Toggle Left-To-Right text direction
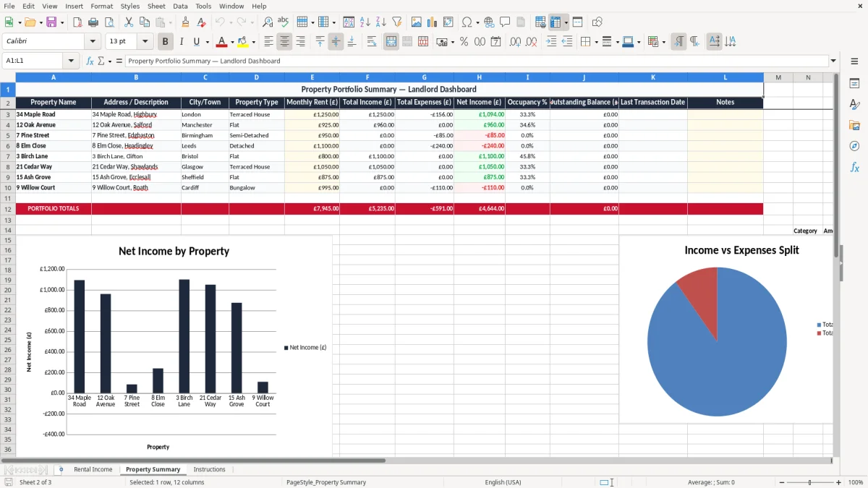Screen dimensions: 868x488 678,42
